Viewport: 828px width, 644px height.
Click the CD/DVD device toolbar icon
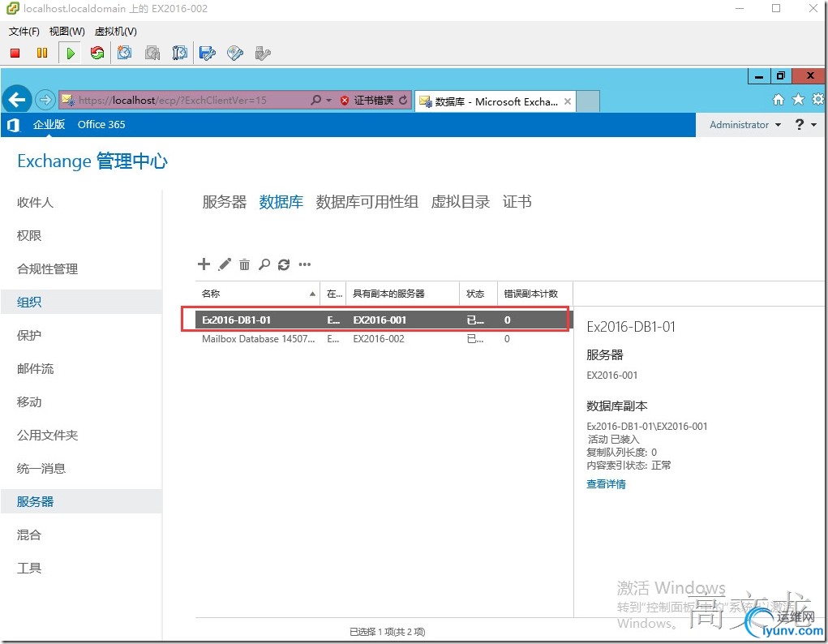(235, 53)
